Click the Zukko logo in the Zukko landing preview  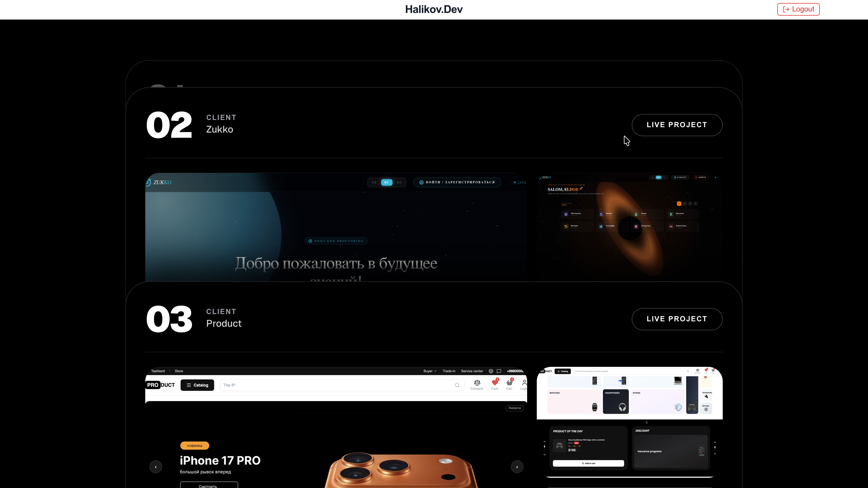point(159,182)
